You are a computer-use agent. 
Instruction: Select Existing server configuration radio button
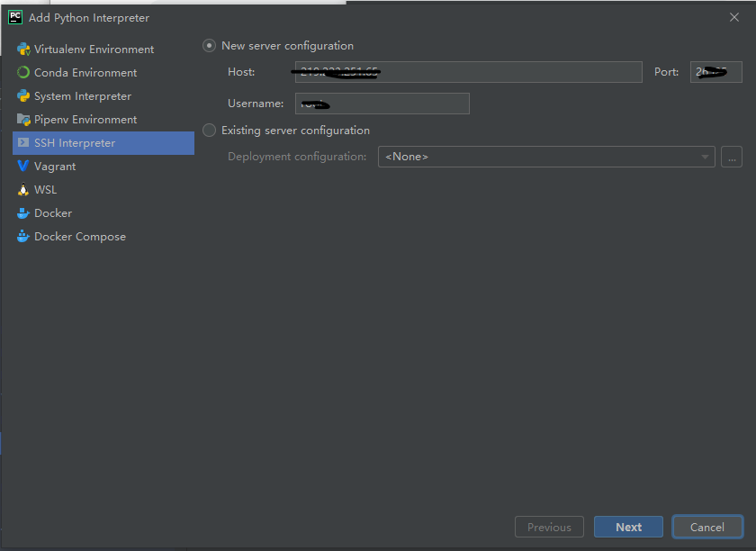(209, 131)
